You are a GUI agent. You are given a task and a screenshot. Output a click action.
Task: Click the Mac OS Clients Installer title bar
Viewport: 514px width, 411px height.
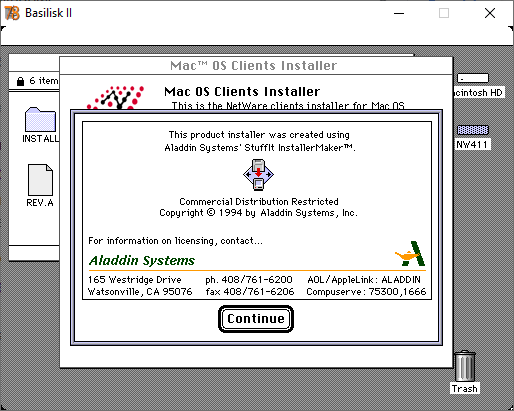pyautogui.click(x=256, y=66)
